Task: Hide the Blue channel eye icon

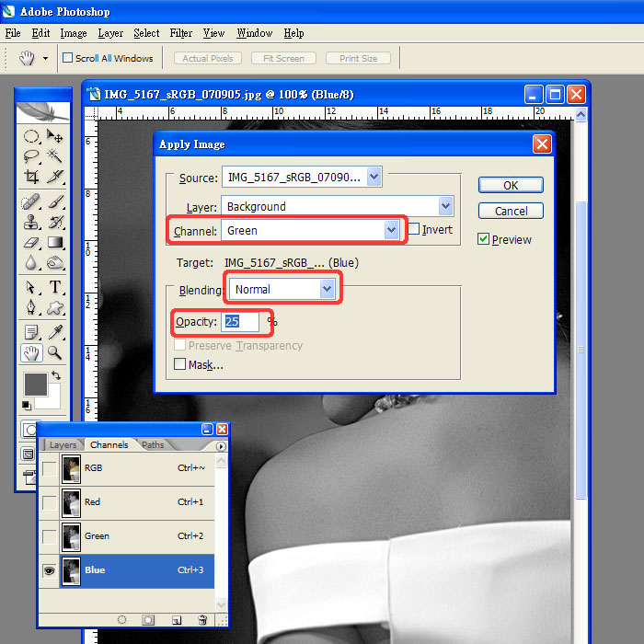Action: [49, 569]
